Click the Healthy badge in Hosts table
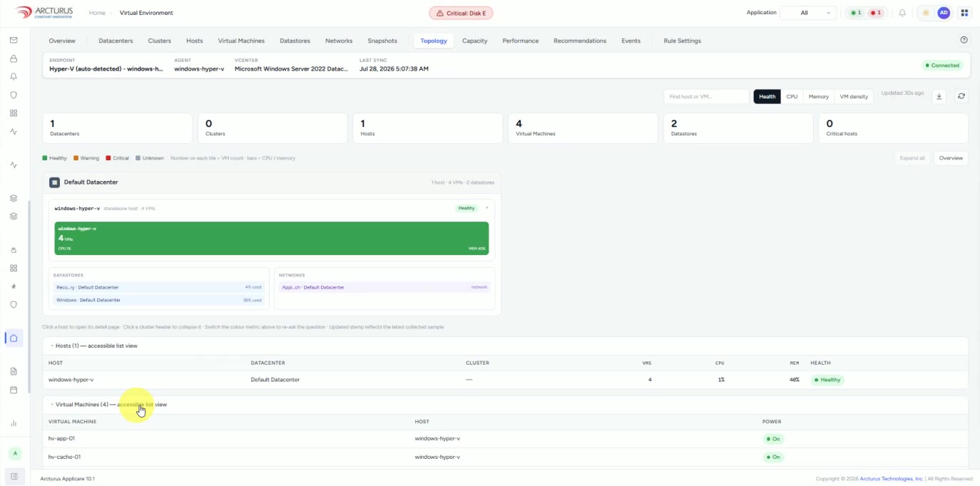Viewport: 980px width, 486px height. tap(827, 380)
